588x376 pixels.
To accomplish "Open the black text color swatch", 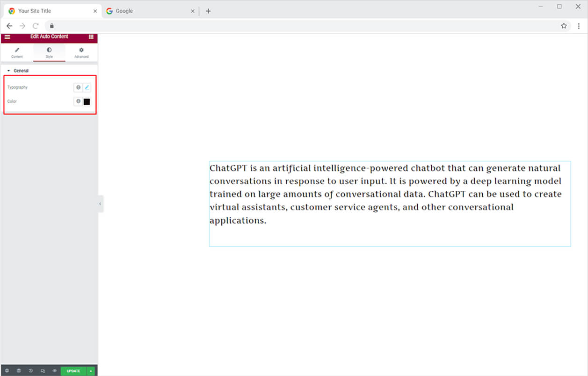I will [87, 101].
